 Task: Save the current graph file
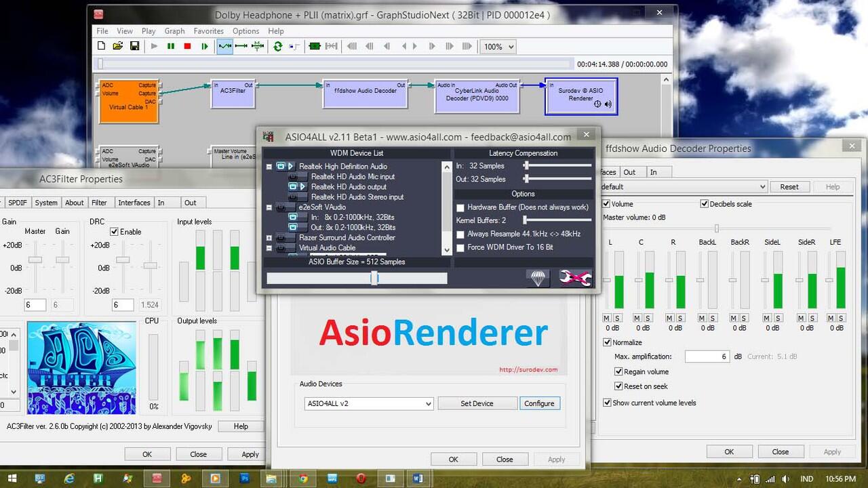click(x=134, y=45)
